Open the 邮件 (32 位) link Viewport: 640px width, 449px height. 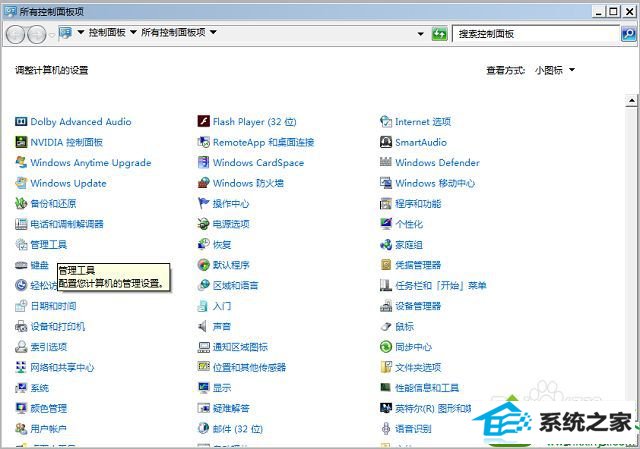pyautogui.click(x=238, y=429)
